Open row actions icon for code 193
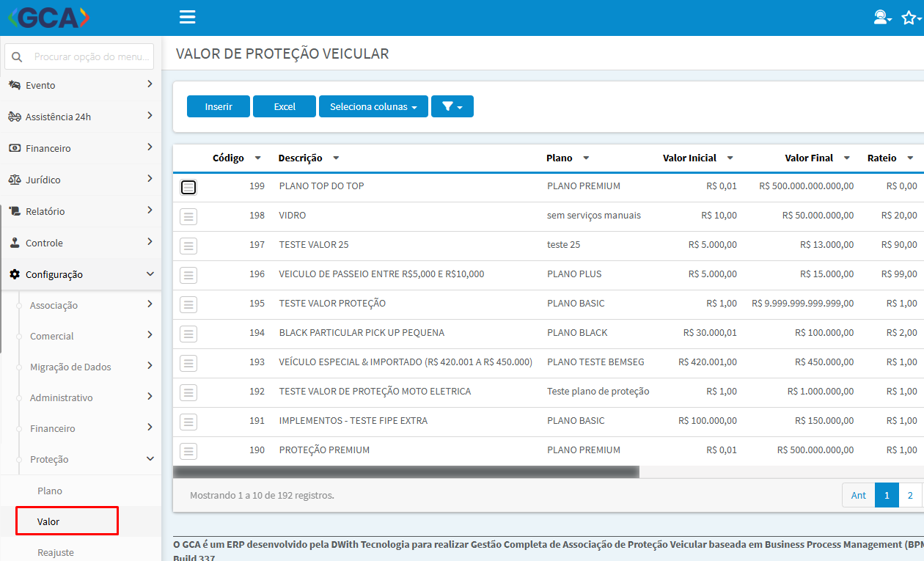Image resolution: width=924 pixels, height=561 pixels. click(188, 363)
